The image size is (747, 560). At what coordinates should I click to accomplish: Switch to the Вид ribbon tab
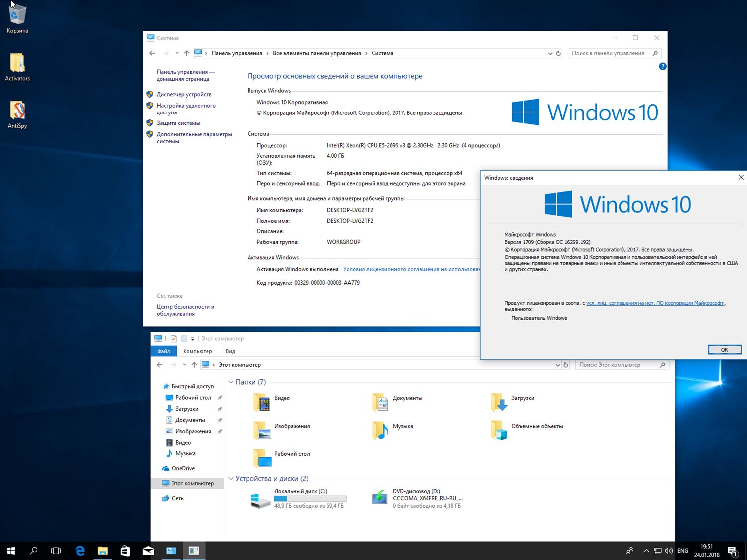click(230, 351)
